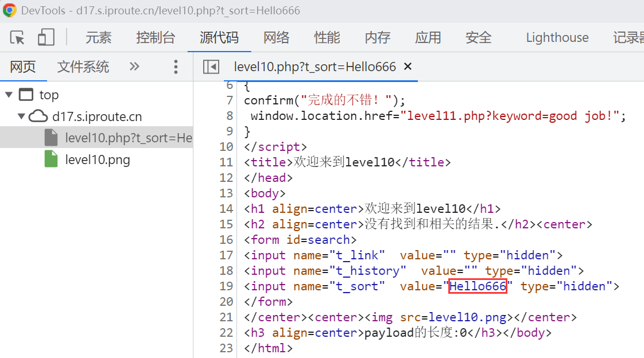Close the level10.php source file tab
This screenshot has width=644, height=358.
point(408,67)
